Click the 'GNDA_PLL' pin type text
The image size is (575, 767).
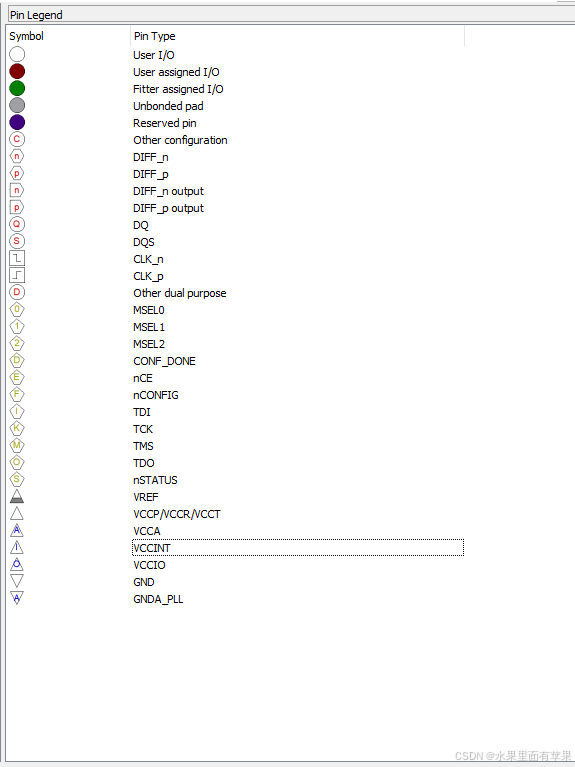pos(158,599)
